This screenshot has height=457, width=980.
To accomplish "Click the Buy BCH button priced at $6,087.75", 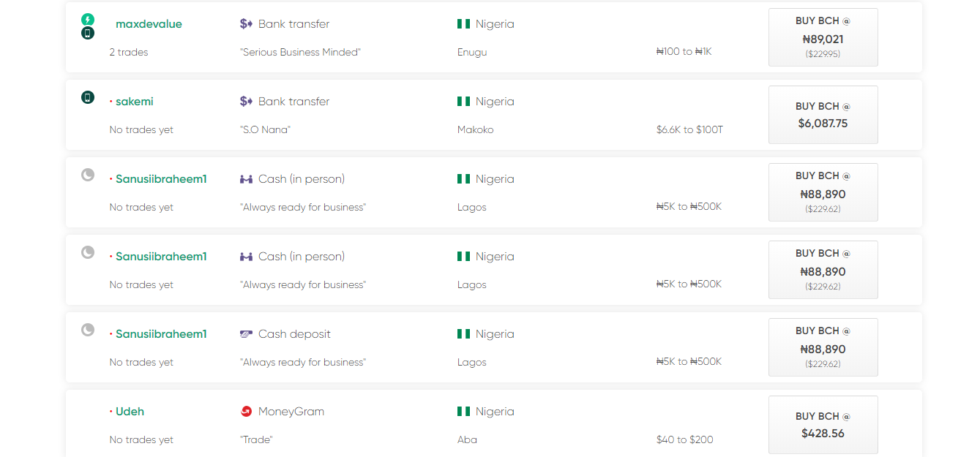I will 823,115.
